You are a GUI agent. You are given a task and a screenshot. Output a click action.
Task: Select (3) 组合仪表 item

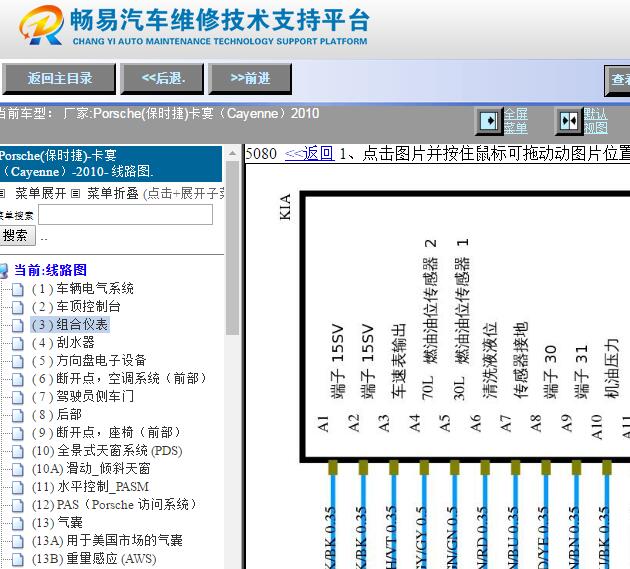[x=70, y=325]
